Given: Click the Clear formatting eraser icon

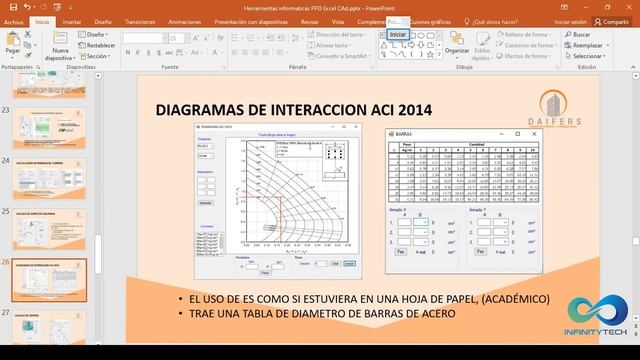Looking at the screenshot, I should (x=220, y=38).
